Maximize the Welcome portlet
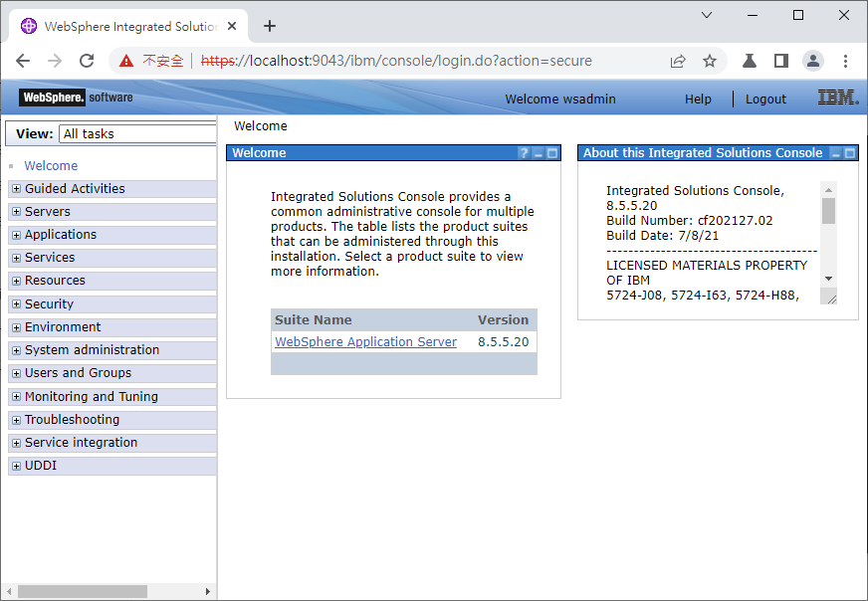The width and height of the screenshot is (868, 601). click(x=551, y=153)
